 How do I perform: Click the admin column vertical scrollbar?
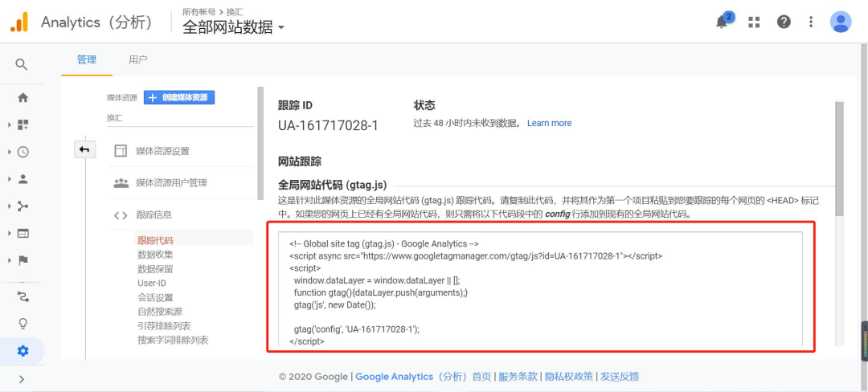(260, 143)
